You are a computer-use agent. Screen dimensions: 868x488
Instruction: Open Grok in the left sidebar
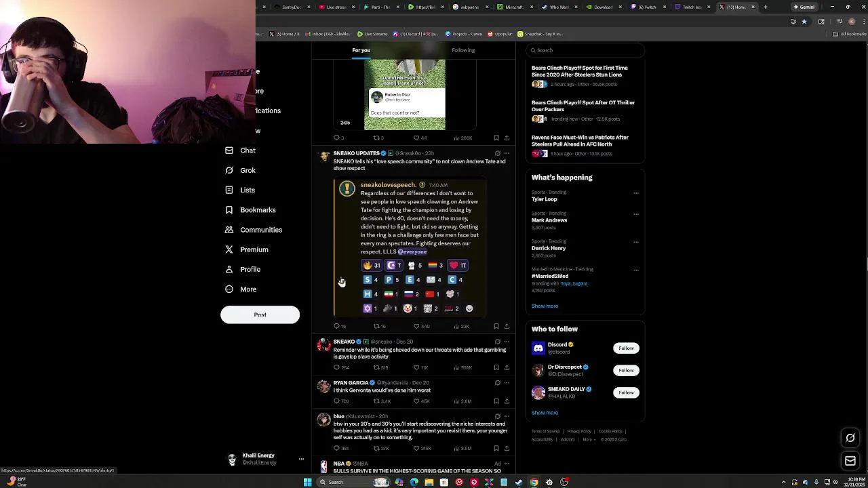(x=240, y=170)
